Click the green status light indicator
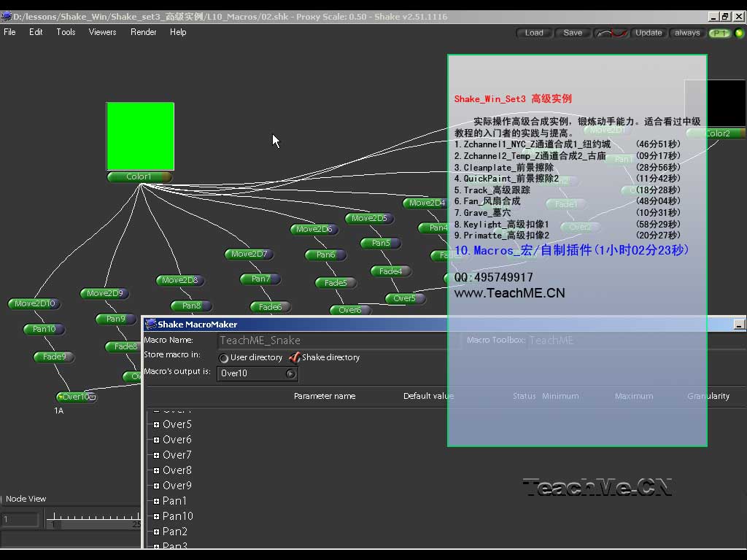 point(739,33)
